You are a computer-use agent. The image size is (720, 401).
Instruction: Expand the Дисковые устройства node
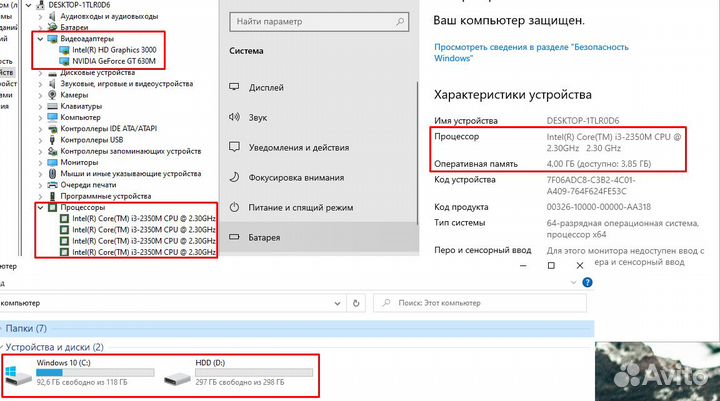point(40,73)
